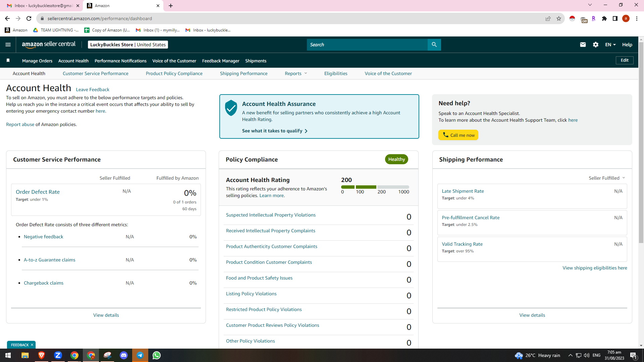Click the Call me now button

point(459,135)
